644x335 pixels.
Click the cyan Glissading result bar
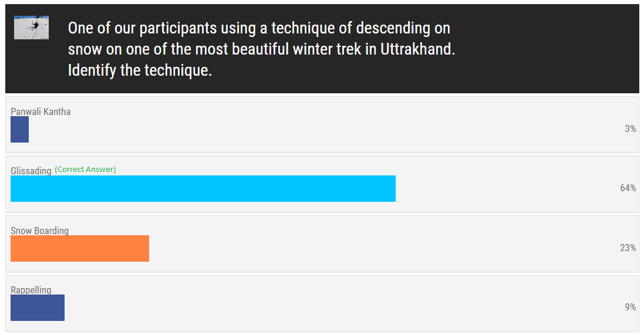203,188
